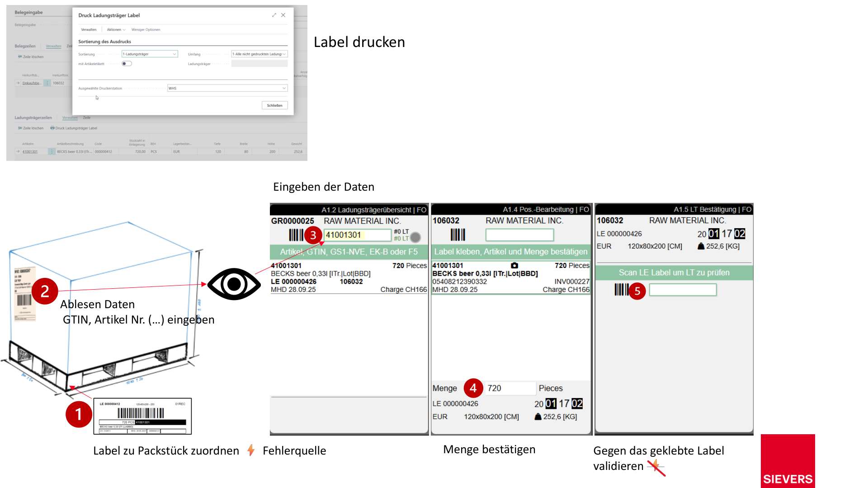The image size is (868, 488).
Task: Click Weniger Optionen in the dialog
Action: (x=146, y=30)
